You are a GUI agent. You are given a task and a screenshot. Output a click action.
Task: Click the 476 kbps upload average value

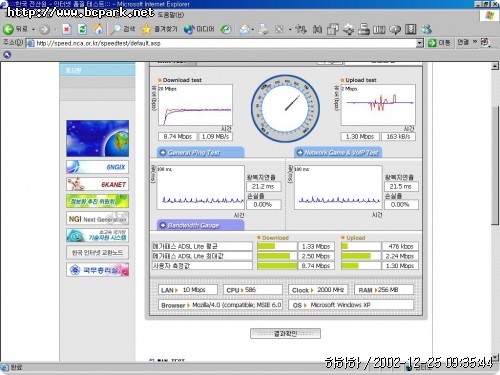click(400, 246)
